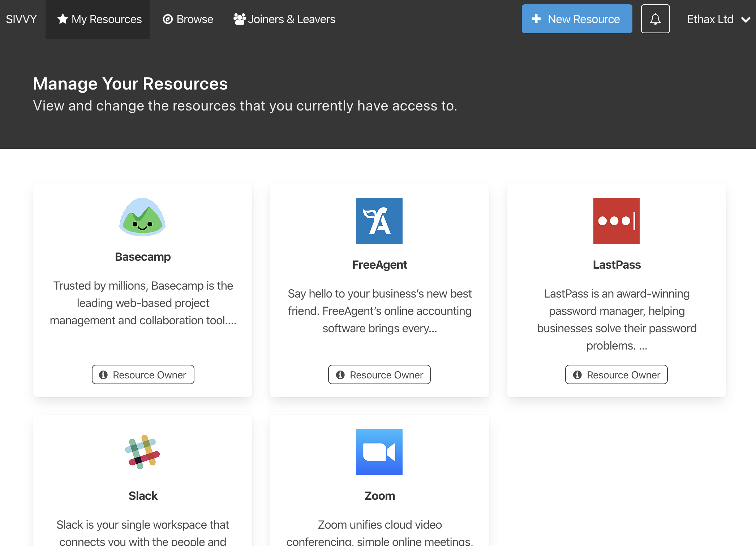Viewport: 756px width, 546px height.
Task: Click the New Resource button
Action: 577,19
